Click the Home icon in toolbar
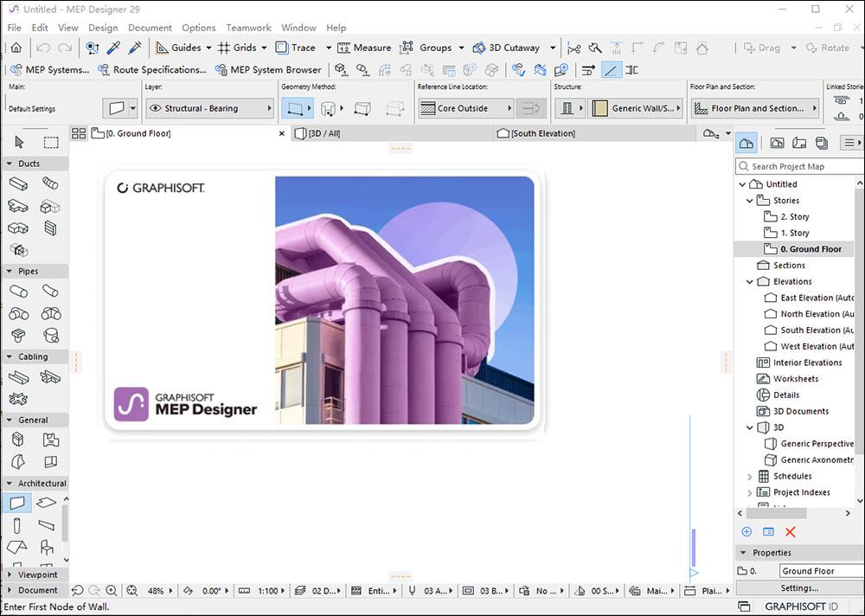 coord(16,48)
